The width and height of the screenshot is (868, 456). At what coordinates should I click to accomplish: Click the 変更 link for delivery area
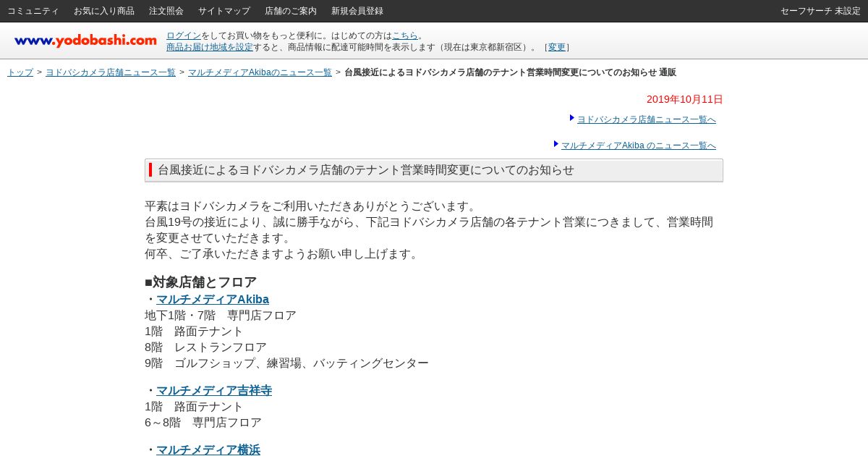coord(557,47)
